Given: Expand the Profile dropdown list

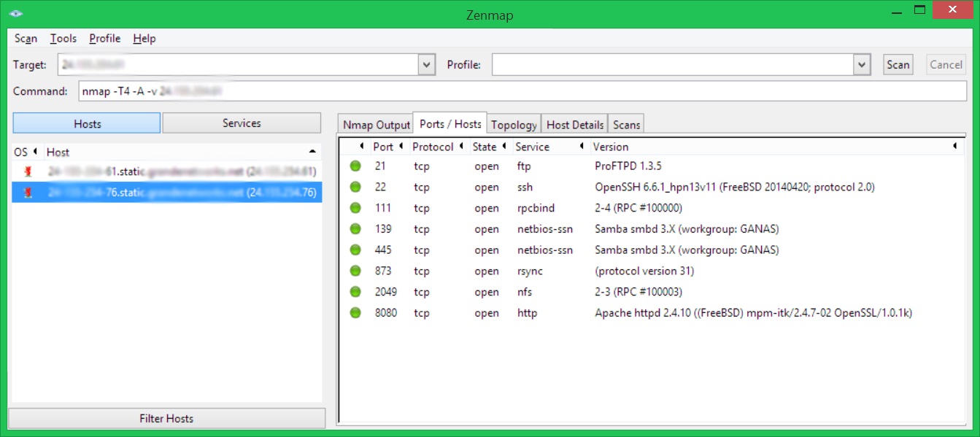Looking at the screenshot, I should point(863,65).
